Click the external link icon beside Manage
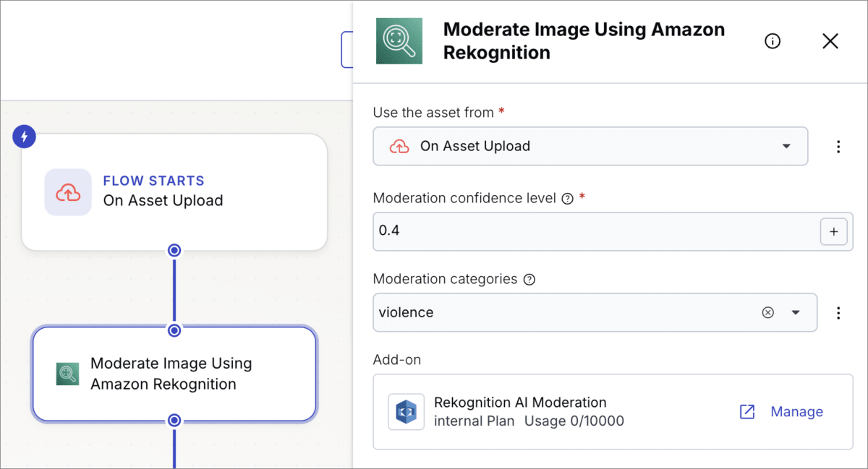 pos(747,412)
